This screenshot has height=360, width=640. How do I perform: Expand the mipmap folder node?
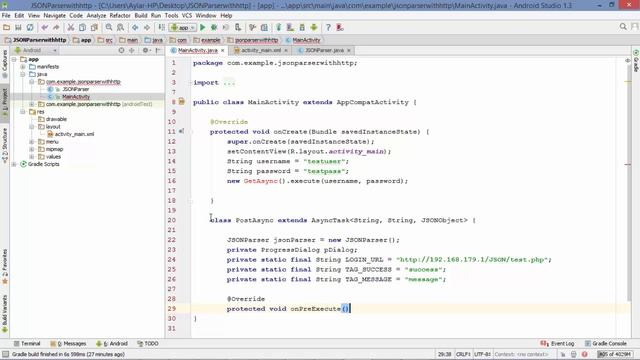point(32,149)
